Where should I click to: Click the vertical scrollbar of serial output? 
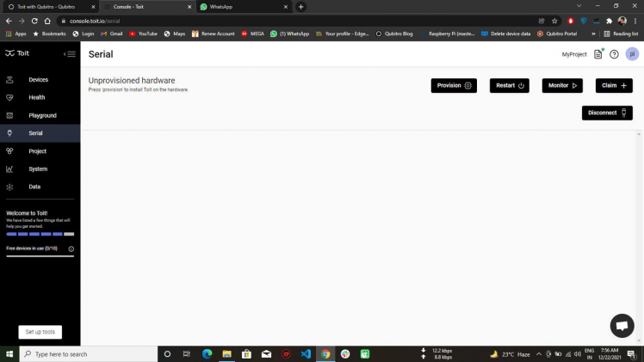pos(639,238)
